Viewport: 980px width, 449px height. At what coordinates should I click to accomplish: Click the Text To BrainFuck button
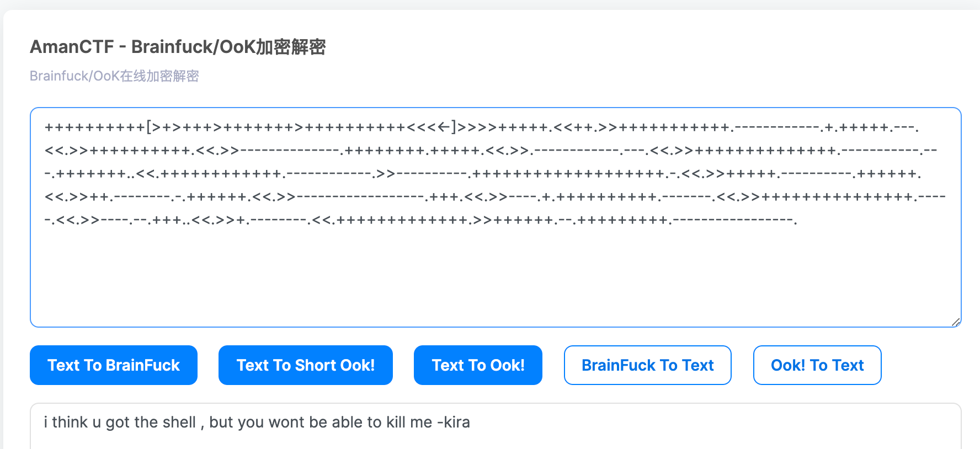click(114, 365)
